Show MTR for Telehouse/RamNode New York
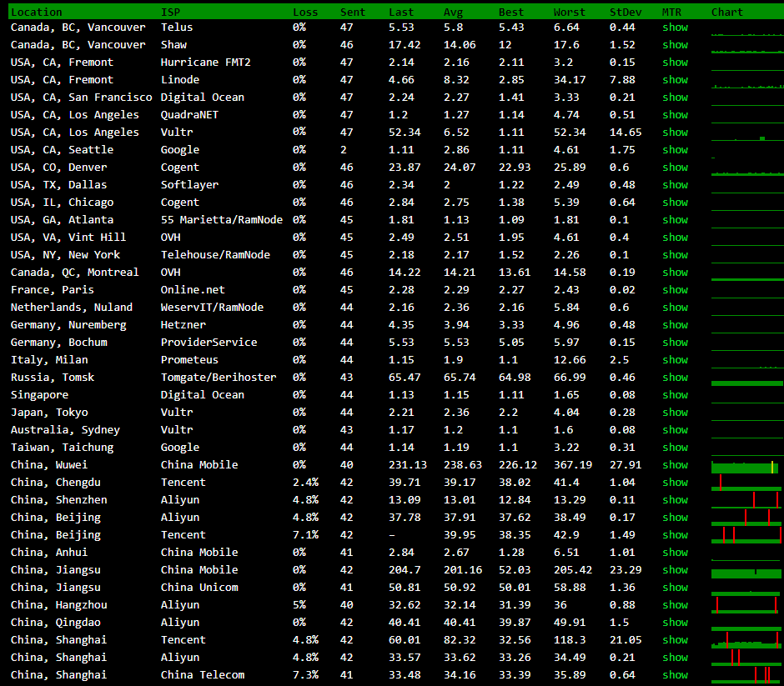The image size is (784, 686). coord(675,255)
